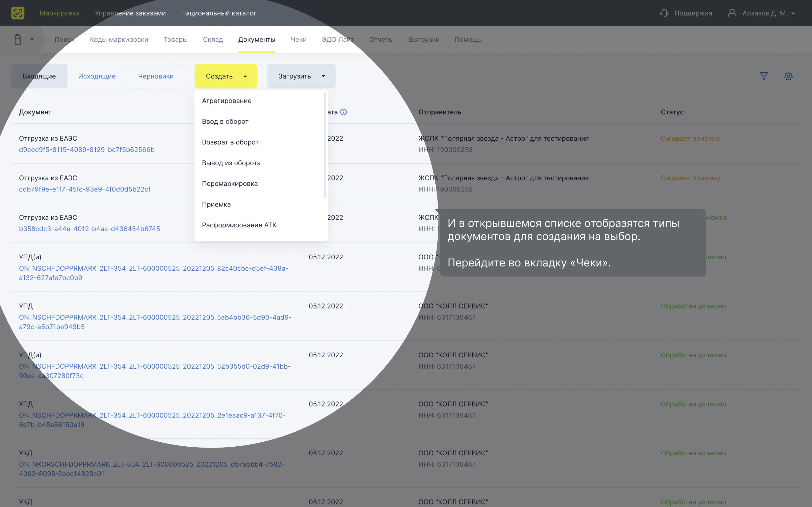The height and width of the screenshot is (507, 812).
Task: Open УПД document ending b45a56150e19
Action: 152,420
